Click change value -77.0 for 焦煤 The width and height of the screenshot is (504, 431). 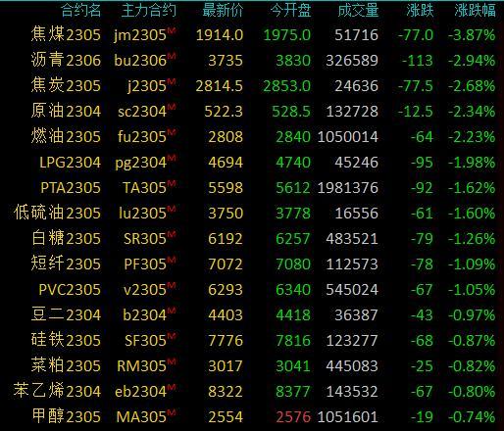[x=416, y=35]
